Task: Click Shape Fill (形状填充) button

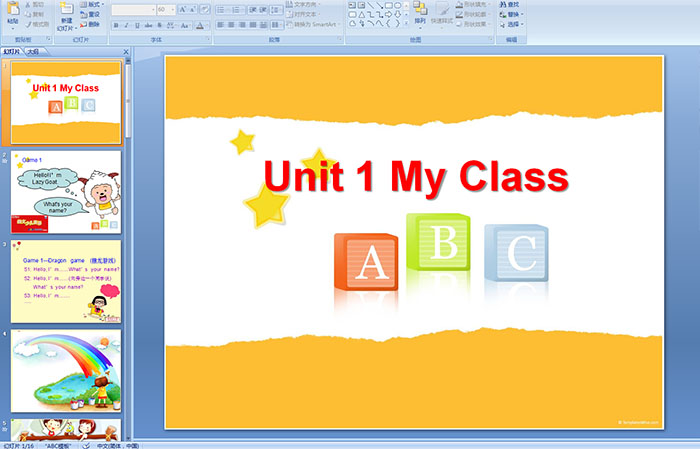Action: [472, 4]
